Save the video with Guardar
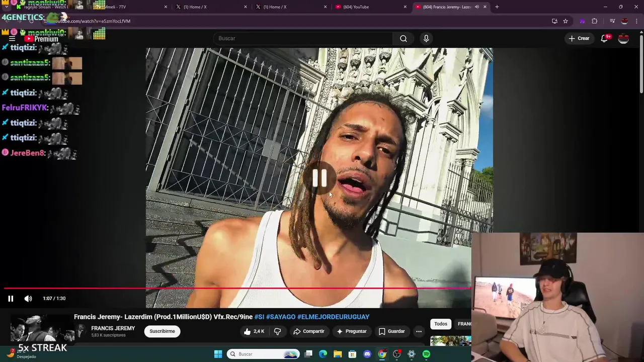This screenshot has height=362, width=644. [391, 331]
